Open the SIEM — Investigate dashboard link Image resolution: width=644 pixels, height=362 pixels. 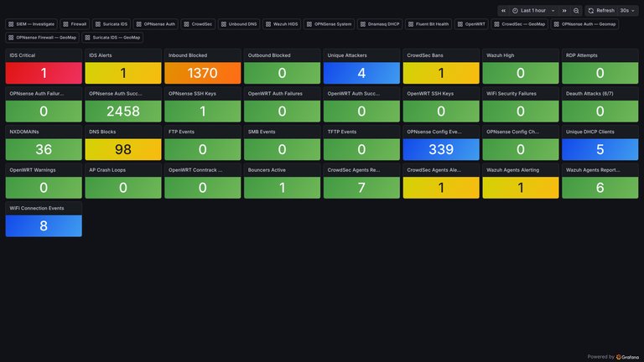(32, 24)
